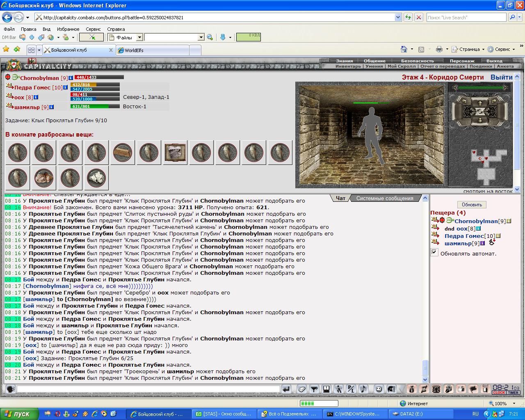This screenshot has height=420, width=525.
Task: Click the flag icon in bottom toolbar
Action: pyautogui.click(x=473, y=389)
